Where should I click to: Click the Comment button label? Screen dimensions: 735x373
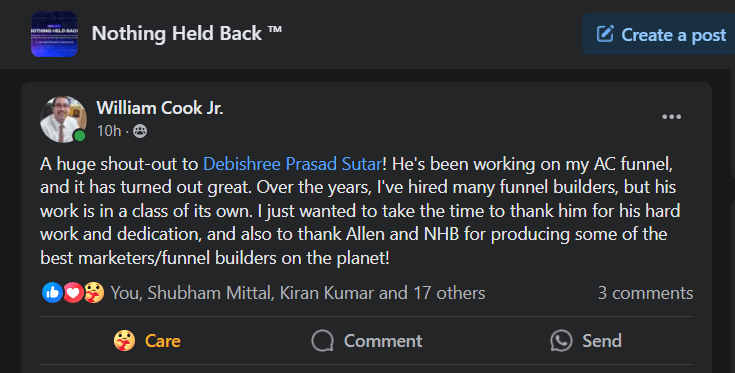[x=383, y=341]
